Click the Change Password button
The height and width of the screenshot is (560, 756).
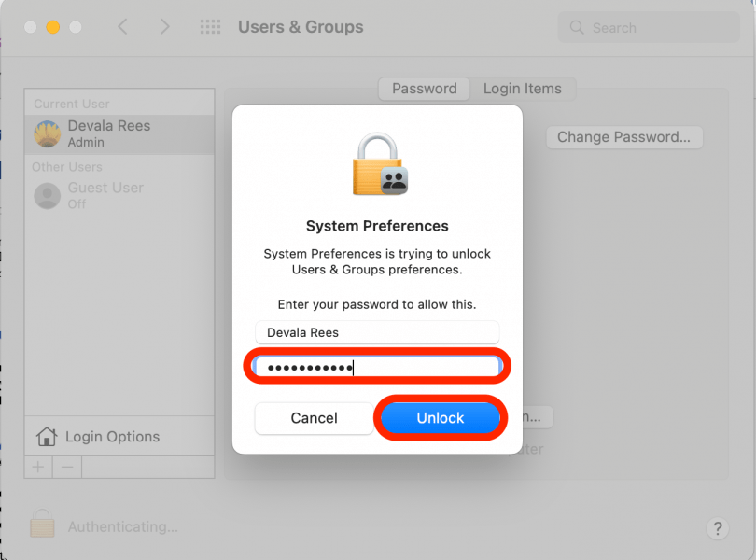(623, 137)
